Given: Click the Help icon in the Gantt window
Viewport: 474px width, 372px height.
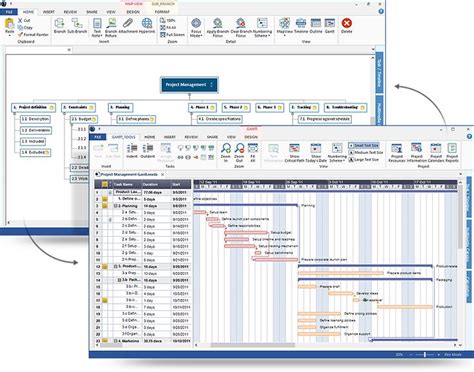Looking at the screenshot, I should (x=470, y=137).
